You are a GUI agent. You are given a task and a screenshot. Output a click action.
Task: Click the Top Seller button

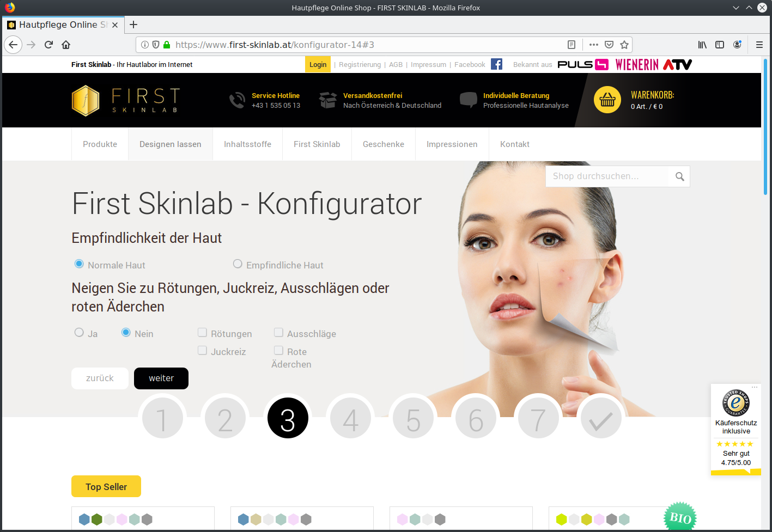click(106, 486)
